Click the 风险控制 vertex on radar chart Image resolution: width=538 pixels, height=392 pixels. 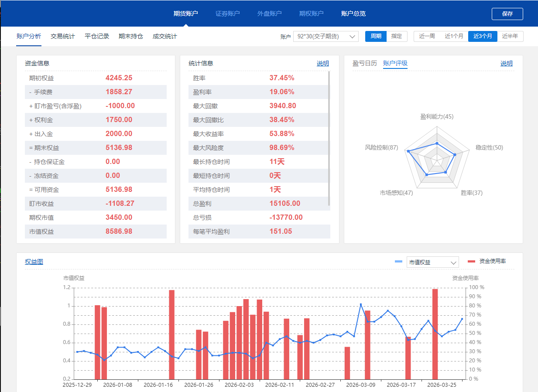point(408,151)
